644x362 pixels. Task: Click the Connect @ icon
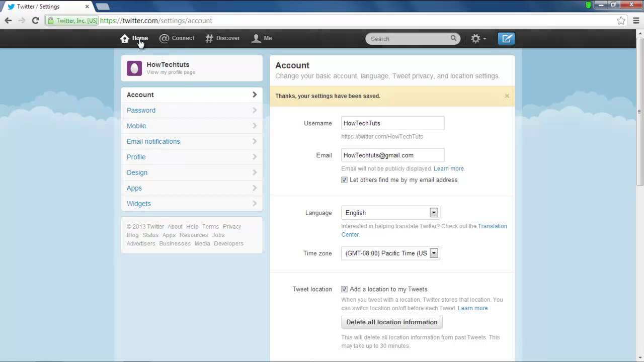[x=164, y=38]
